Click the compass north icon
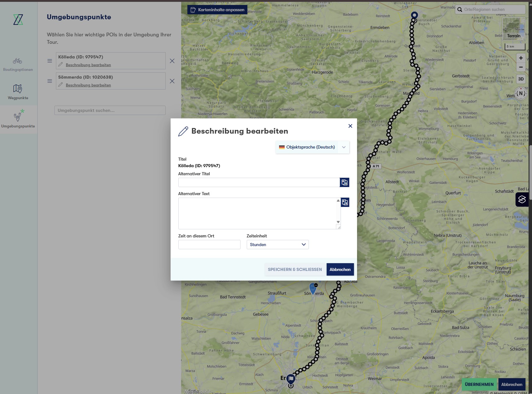Screen dimensions: 532x394 [x=521, y=93]
